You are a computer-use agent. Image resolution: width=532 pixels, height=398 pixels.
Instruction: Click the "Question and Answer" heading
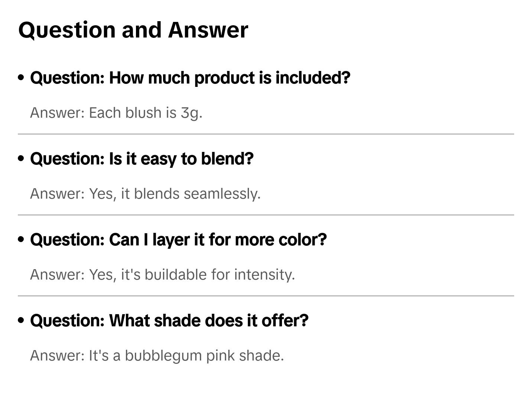pos(133,30)
